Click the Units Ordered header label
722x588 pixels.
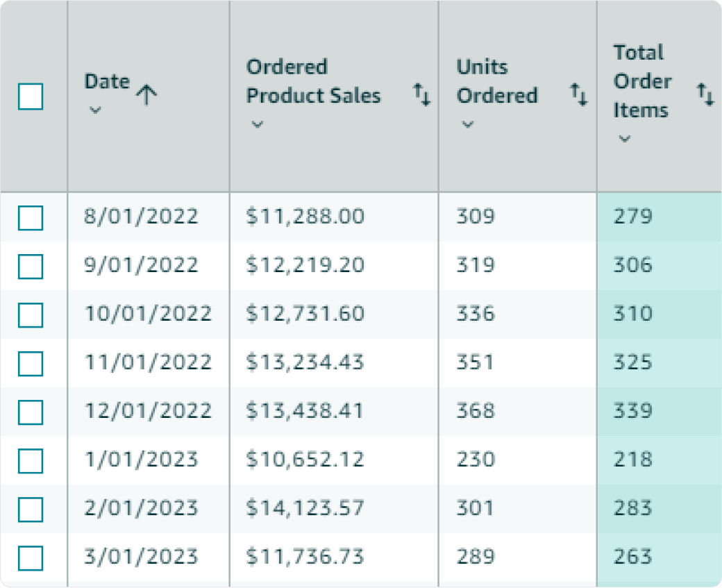coord(497,81)
